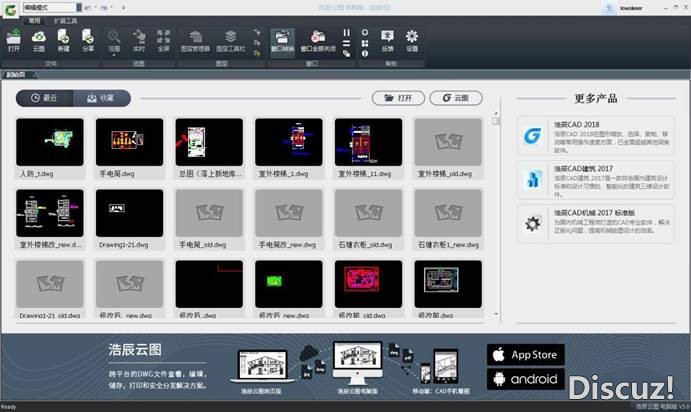Switch to the 收藏 (Favorites) file view
This screenshot has height=412, width=691.
pyautogui.click(x=102, y=98)
